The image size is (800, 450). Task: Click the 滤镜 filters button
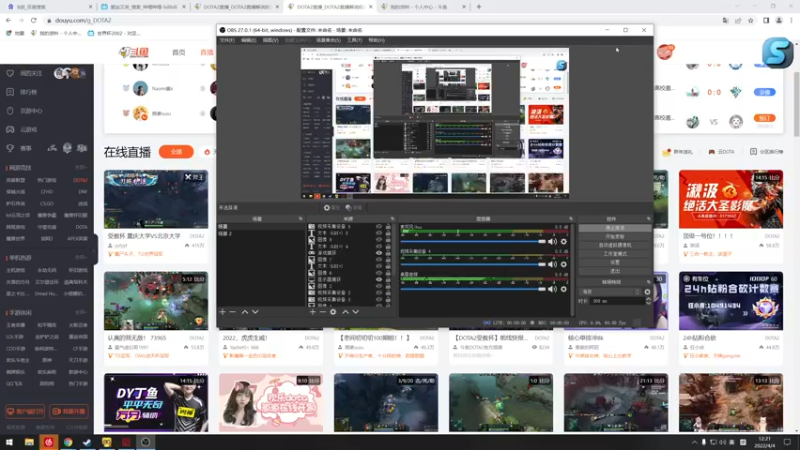tap(354, 208)
